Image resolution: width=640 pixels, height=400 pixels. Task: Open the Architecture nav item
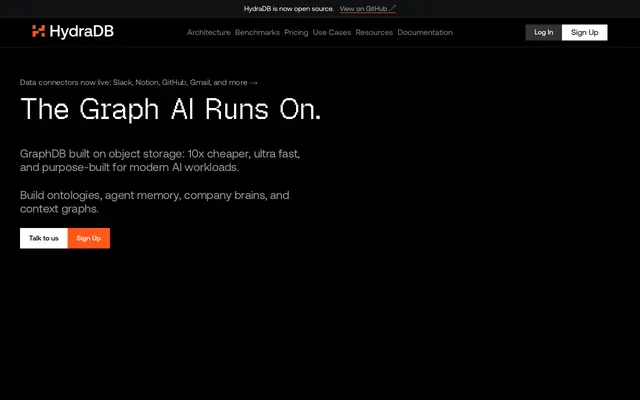coord(209,32)
